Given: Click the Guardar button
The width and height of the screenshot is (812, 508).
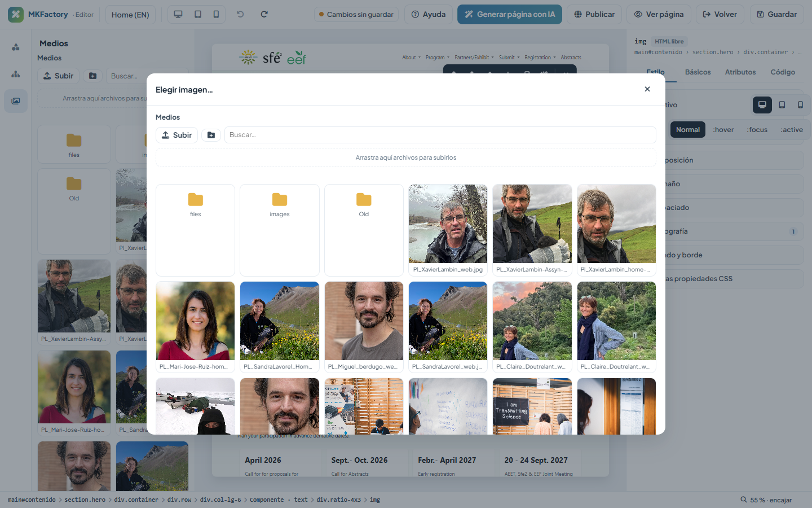Looking at the screenshot, I should pos(777,15).
